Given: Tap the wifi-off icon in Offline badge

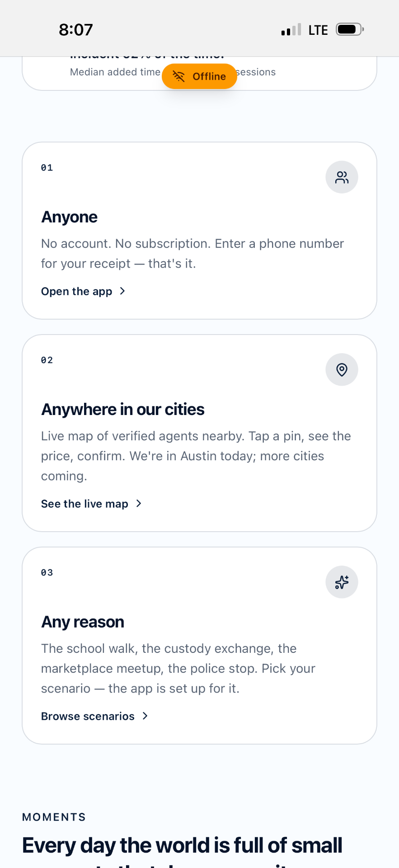Looking at the screenshot, I should (179, 76).
